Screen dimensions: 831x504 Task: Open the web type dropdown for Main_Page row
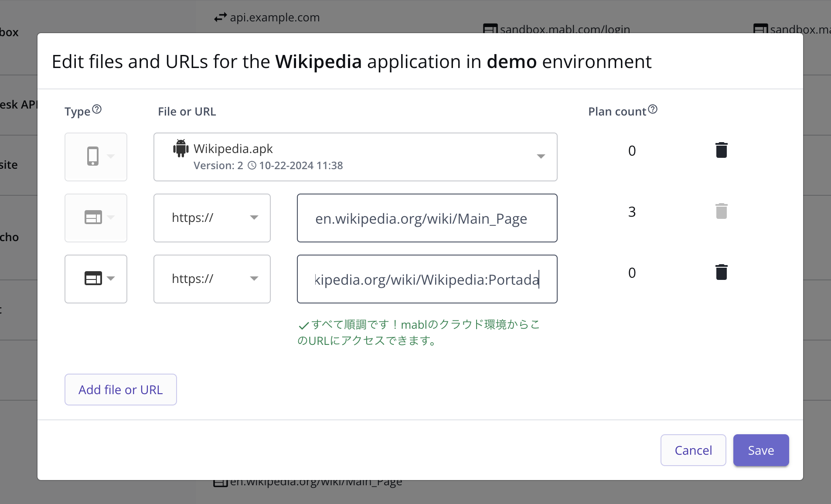point(96,218)
